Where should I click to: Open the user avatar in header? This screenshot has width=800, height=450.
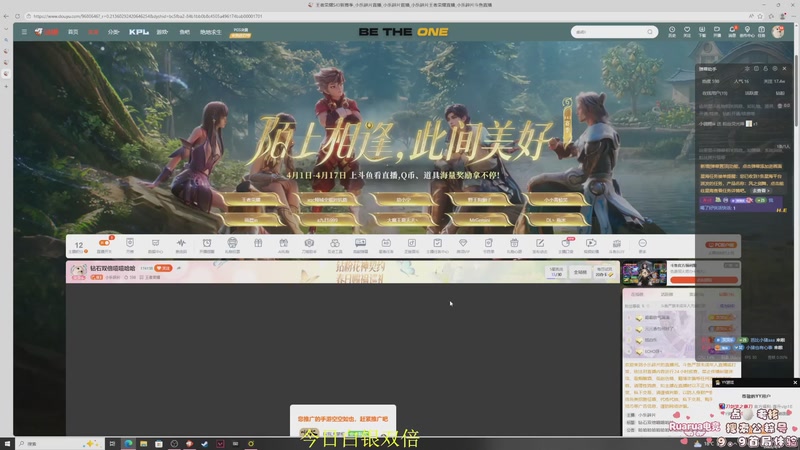[778, 32]
